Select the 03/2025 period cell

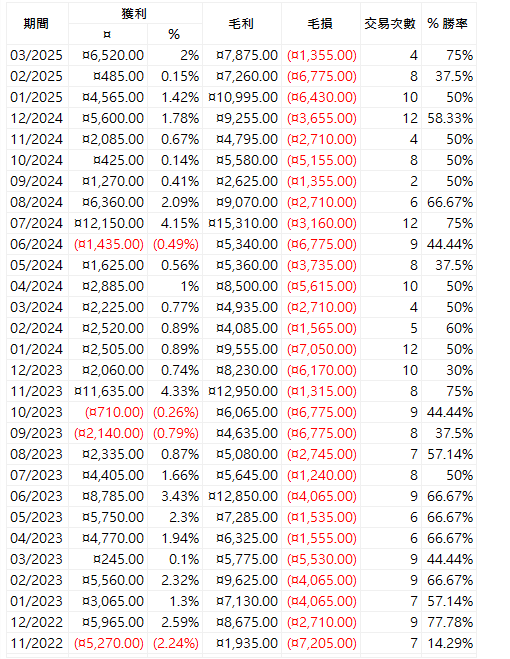point(37,55)
